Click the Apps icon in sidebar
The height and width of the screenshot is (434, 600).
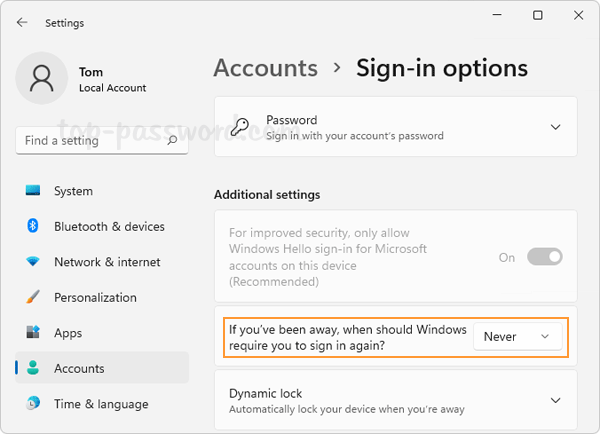33,333
